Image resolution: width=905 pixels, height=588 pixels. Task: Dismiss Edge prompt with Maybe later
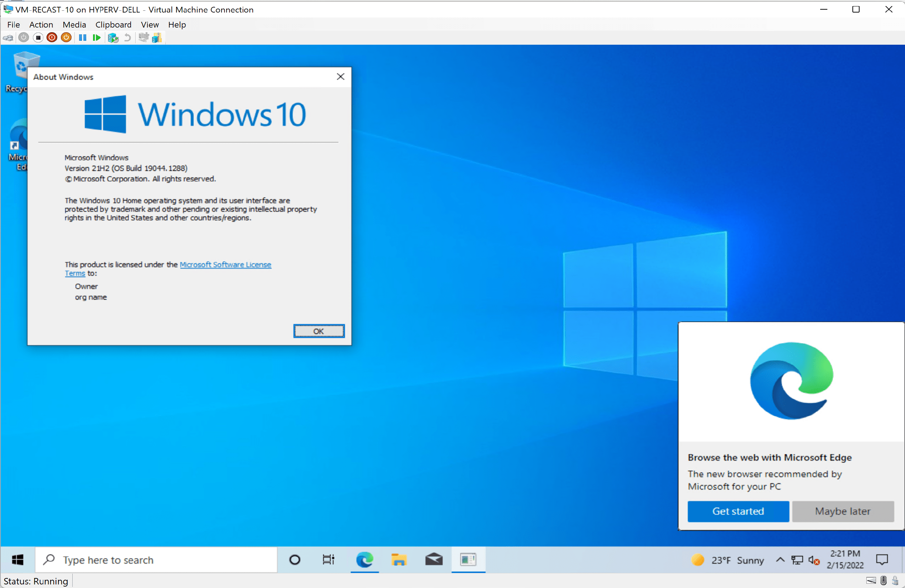point(843,511)
